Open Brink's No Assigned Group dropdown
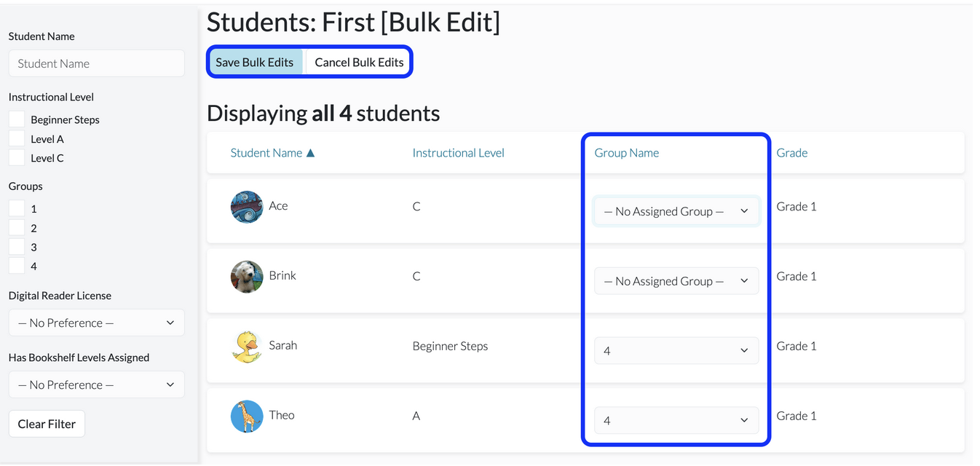 676,281
